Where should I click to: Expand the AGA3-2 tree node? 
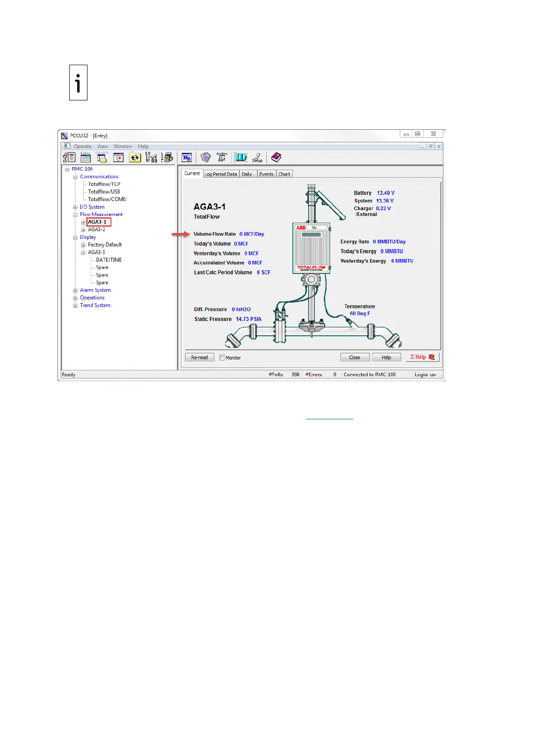click(x=83, y=230)
